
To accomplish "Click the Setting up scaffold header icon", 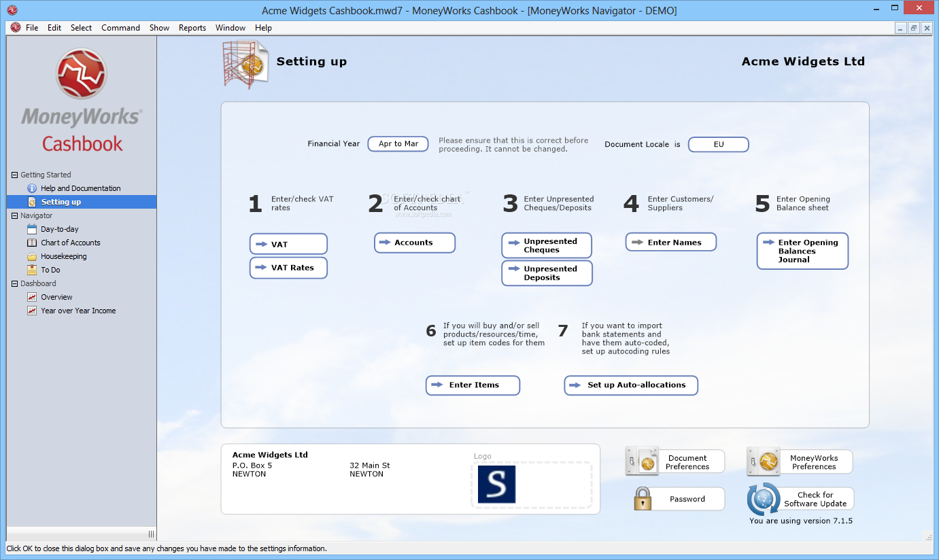I will pos(245,65).
